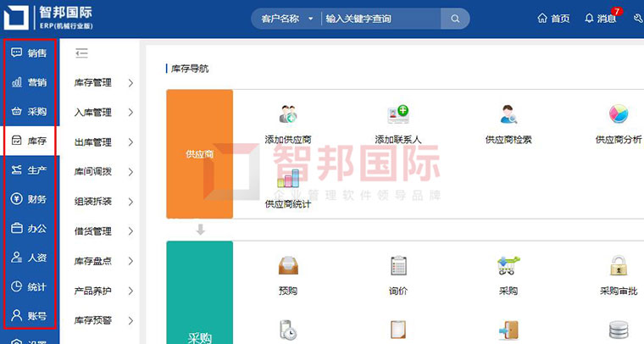This screenshot has width=644, height=344.
Task: Select the 库存 inventory module
Action: [29, 141]
